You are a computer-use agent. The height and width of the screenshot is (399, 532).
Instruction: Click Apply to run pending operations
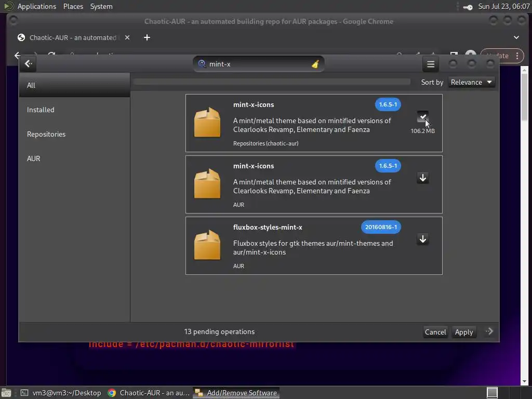[464, 332]
